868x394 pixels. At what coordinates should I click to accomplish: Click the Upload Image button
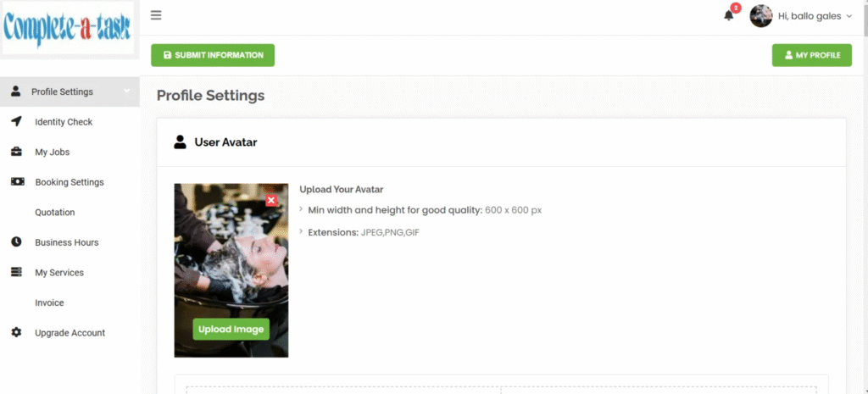coord(231,329)
